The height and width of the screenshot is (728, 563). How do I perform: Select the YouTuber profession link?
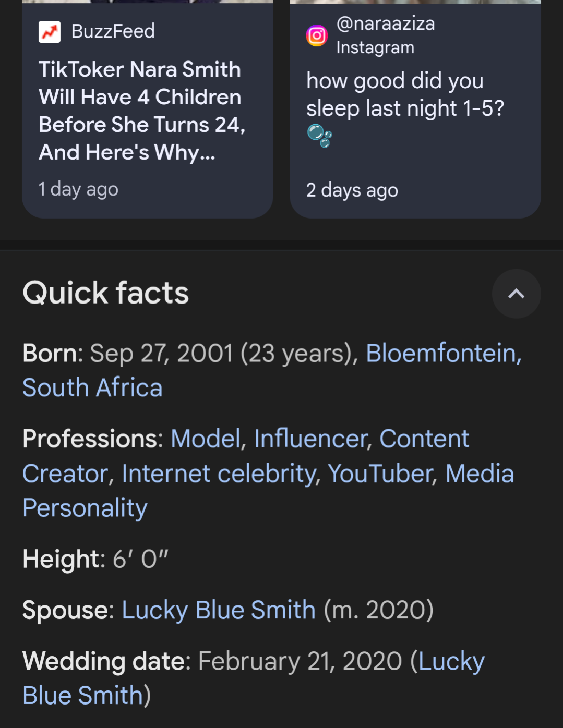[381, 474]
